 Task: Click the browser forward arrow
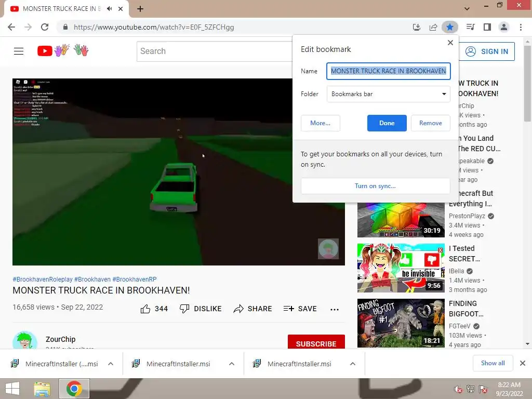[x=28, y=27]
